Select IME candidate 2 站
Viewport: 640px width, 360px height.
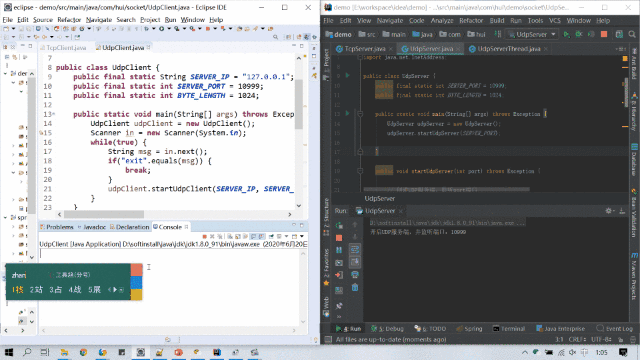pos(36,290)
